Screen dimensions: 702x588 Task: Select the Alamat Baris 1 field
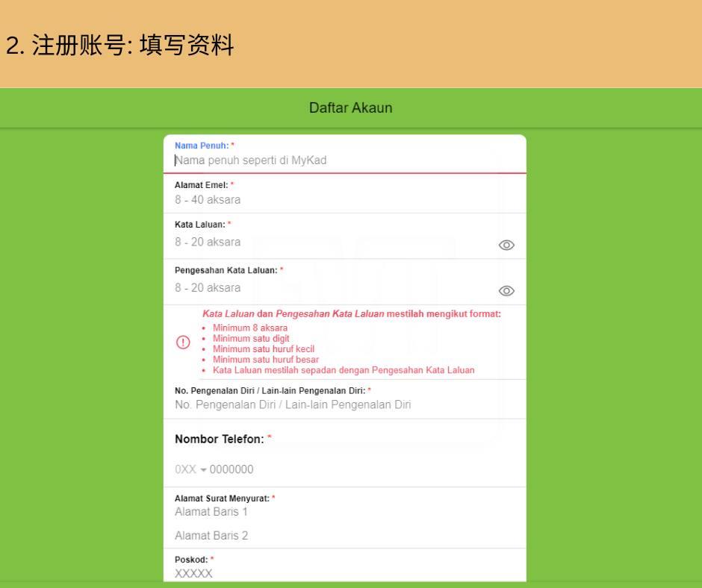click(336, 512)
